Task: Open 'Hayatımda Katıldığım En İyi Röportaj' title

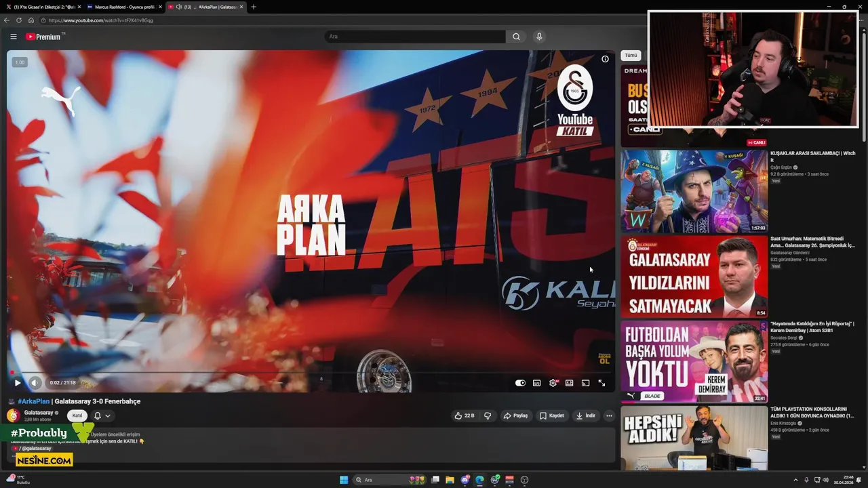Action: pyautogui.click(x=812, y=327)
